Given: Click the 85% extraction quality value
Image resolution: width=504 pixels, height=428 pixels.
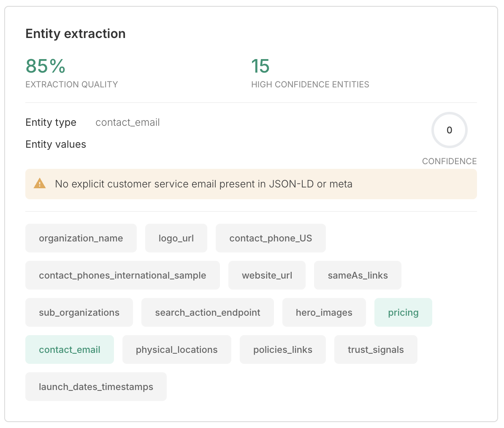Looking at the screenshot, I should point(46,66).
